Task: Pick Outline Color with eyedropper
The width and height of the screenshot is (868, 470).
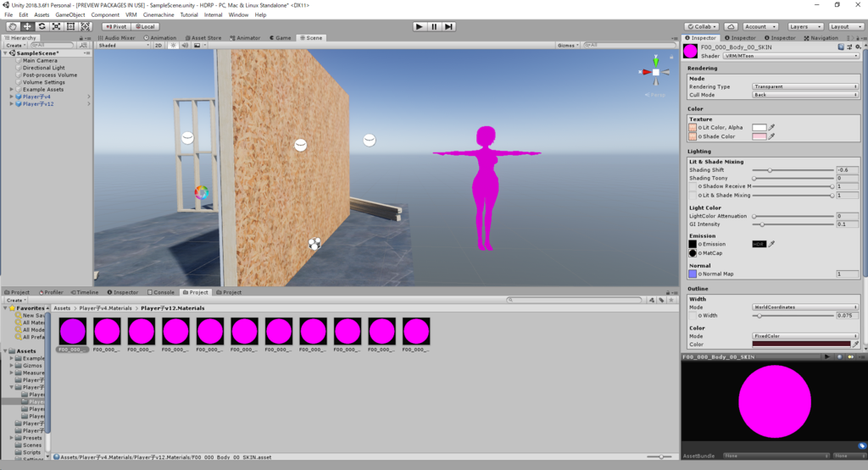Action: [855, 344]
